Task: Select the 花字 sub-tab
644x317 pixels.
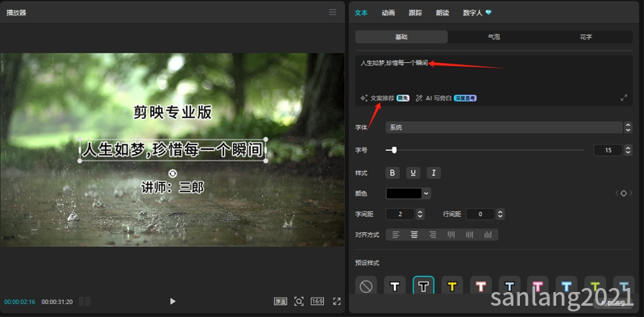Action: point(586,36)
